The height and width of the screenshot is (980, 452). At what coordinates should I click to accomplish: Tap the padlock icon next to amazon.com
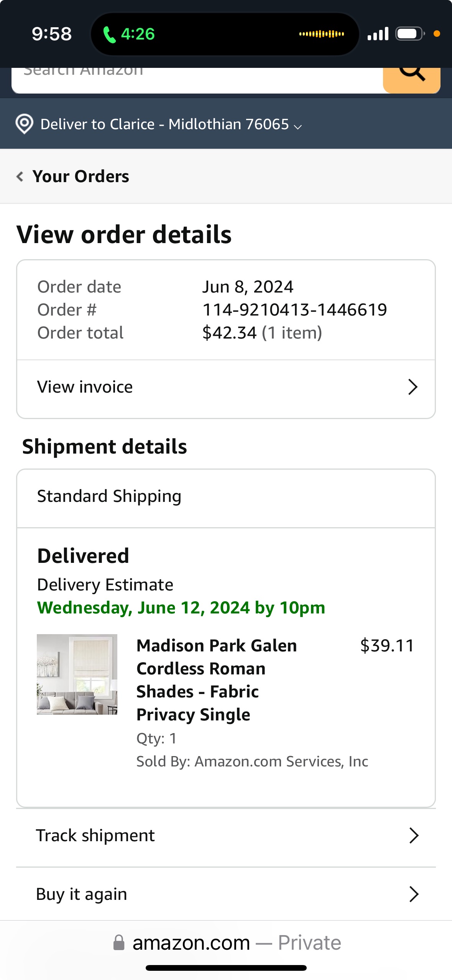pos(119,942)
